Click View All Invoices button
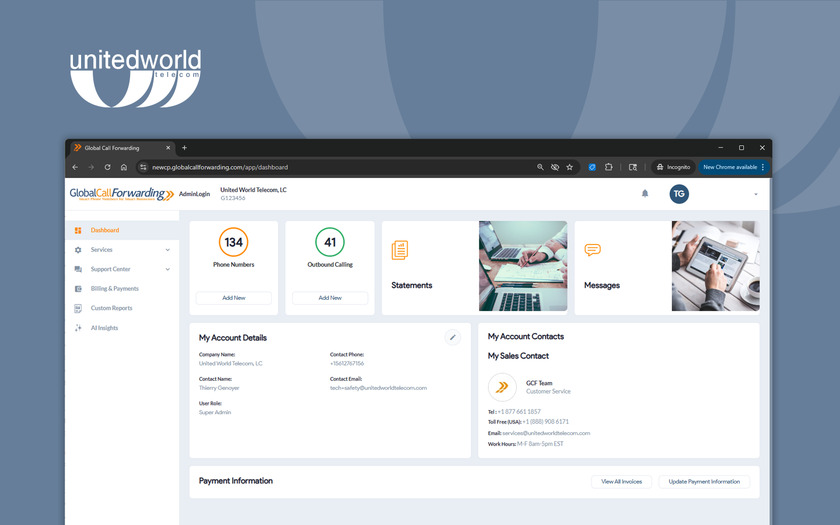Image resolution: width=840 pixels, height=525 pixels. click(x=621, y=482)
